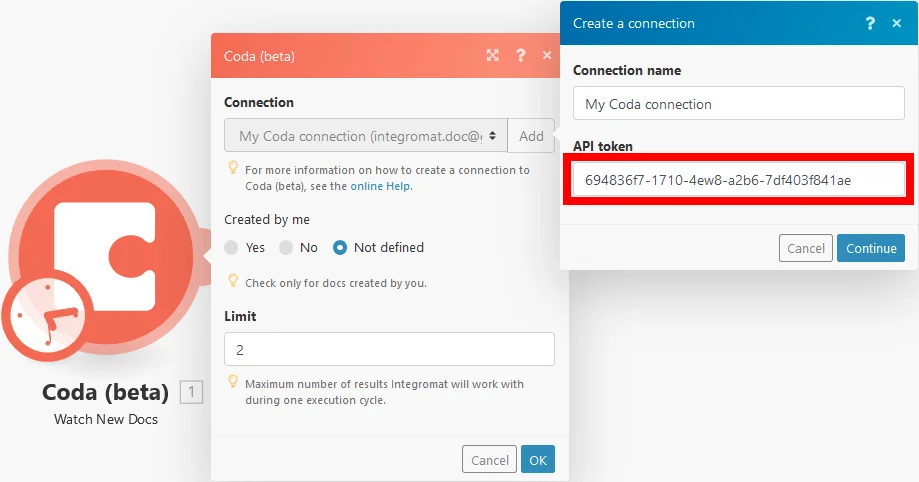Close the Coda (beta) panel
The width and height of the screenshot is (919, 482).
pyautogui.click(x=547, y=55)
